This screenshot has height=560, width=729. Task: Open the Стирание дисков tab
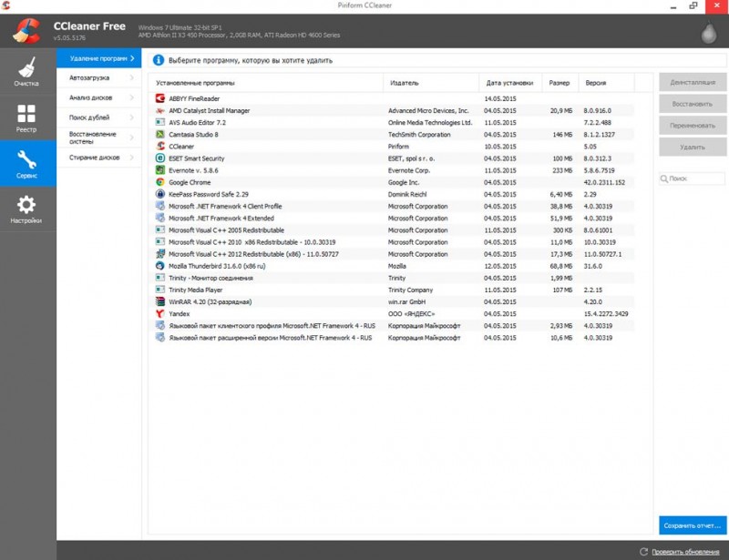[99, 158]
